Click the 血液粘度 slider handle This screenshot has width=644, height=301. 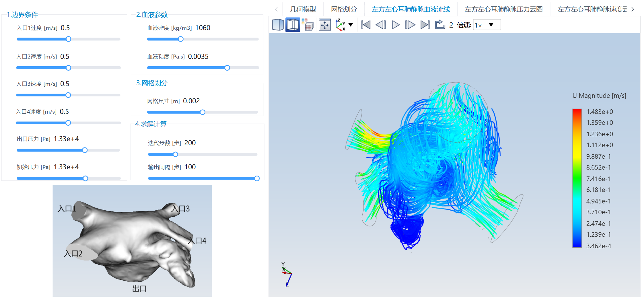coord(227,68)
